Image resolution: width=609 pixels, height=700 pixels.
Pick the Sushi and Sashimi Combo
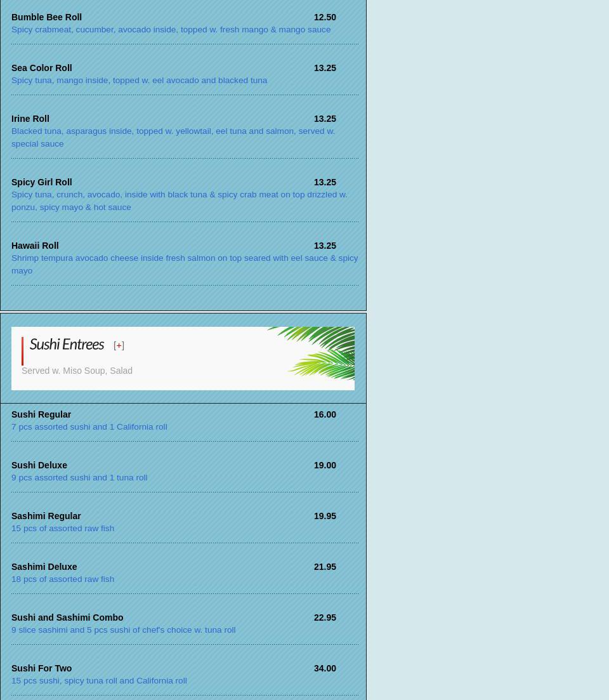point(67,617)
